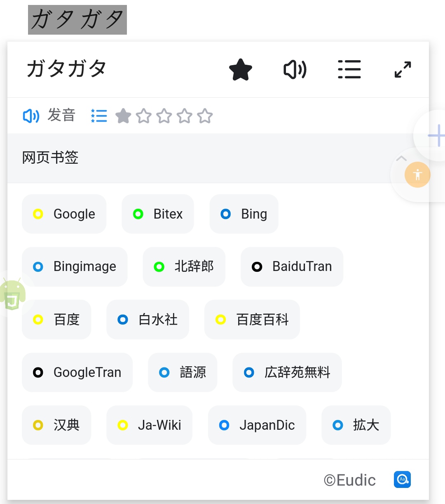Open the BaiduTran bookmark
445x504 pixels.
tap(292, 267)
